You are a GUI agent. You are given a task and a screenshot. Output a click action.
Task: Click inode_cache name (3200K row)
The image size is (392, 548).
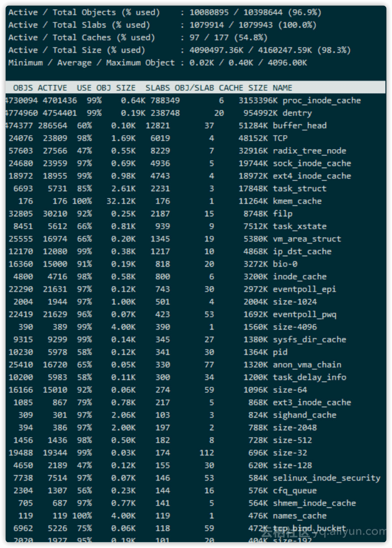pyautogui.click(x=300, y=277)
